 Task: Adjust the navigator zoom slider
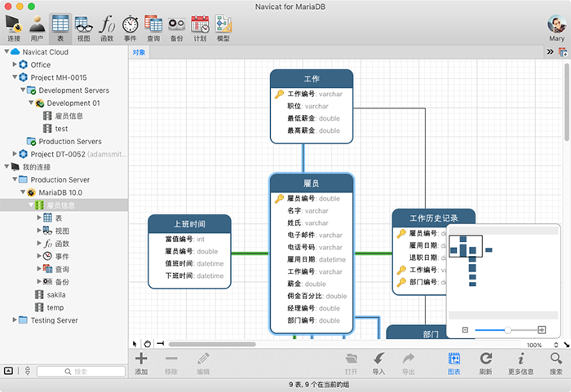pos(507,330)
